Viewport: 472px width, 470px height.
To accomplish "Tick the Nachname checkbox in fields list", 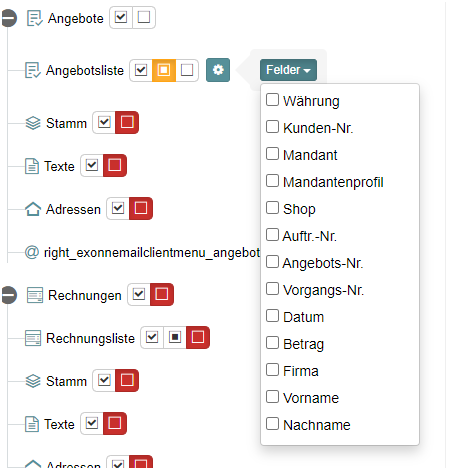I will tap(272, 424).
